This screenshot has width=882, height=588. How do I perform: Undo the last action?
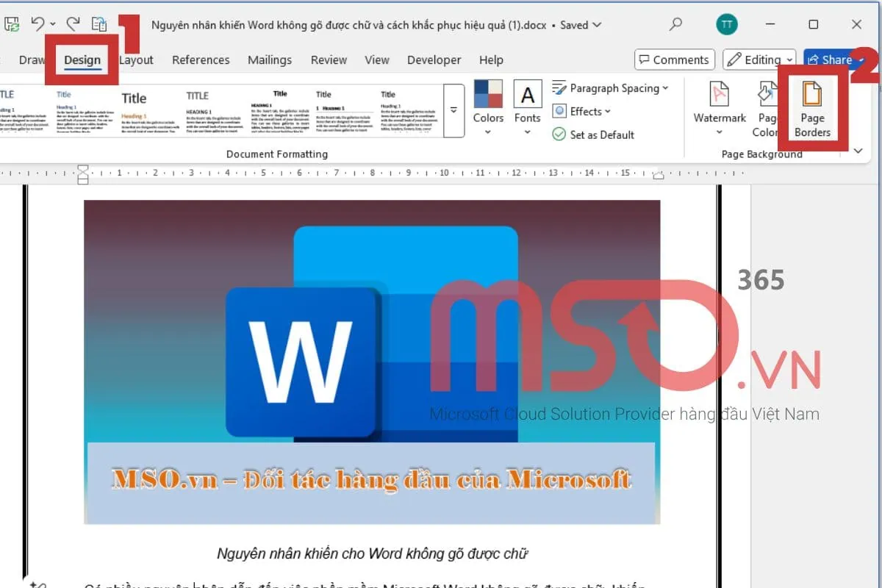pyautogui.click(x=39, y=24)
